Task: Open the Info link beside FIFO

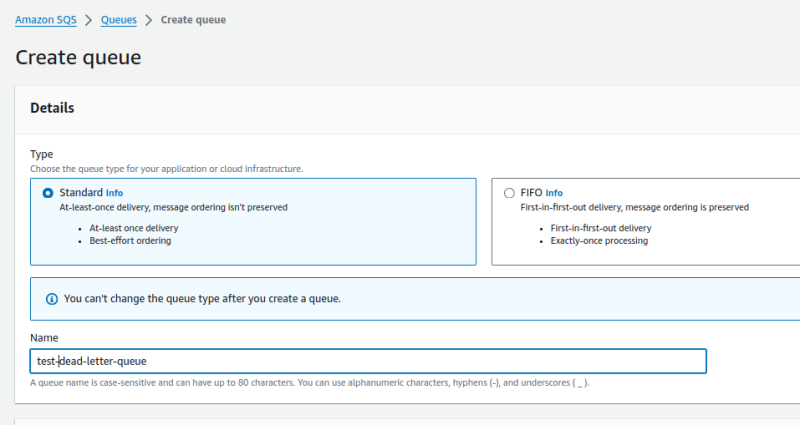Action: (x=554, y=193)
